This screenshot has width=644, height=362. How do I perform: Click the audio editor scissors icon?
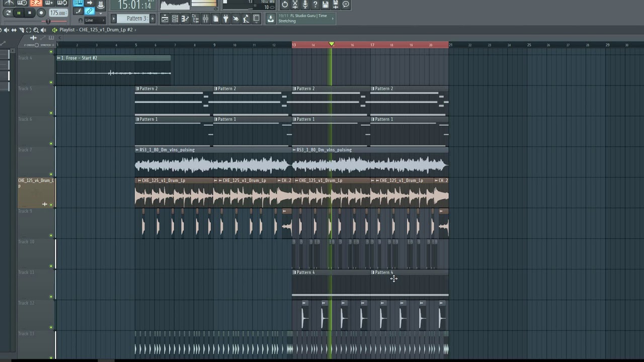pyautogui.click(x=295, y=5)
